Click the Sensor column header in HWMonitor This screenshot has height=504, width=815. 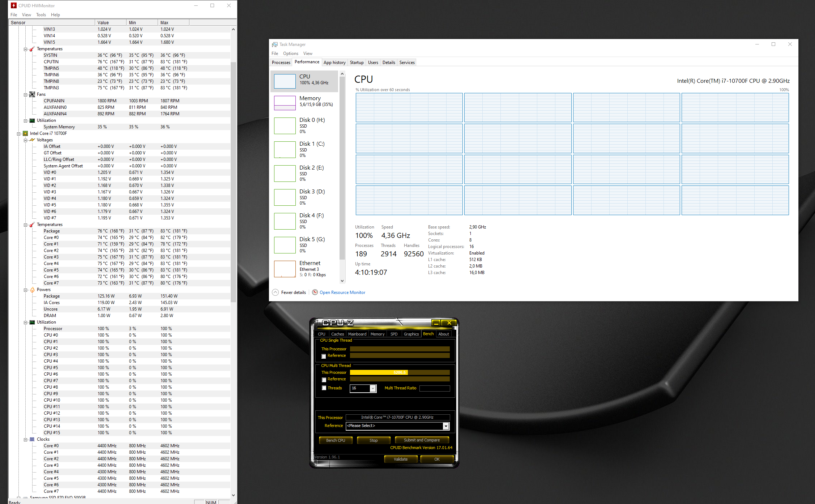[x=51, y=22]
